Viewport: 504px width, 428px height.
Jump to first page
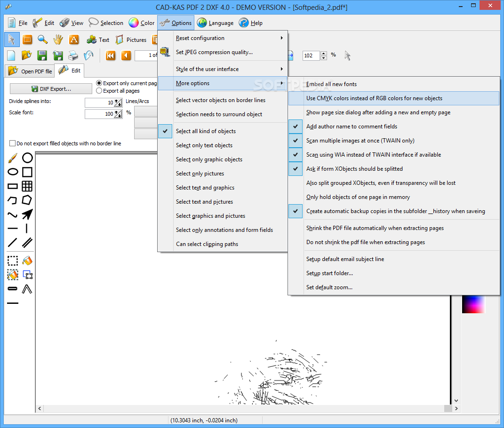click(111, 55)
